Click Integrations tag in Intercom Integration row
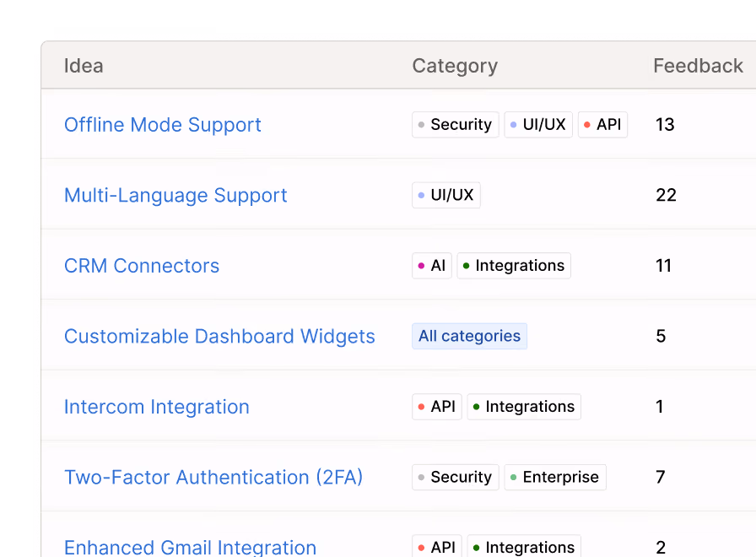 pyautogui.click(x=524, y=407)
